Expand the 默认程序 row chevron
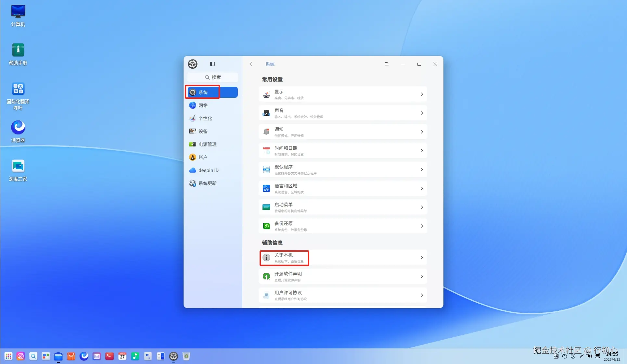627x364 pixels. coord(422,169)
